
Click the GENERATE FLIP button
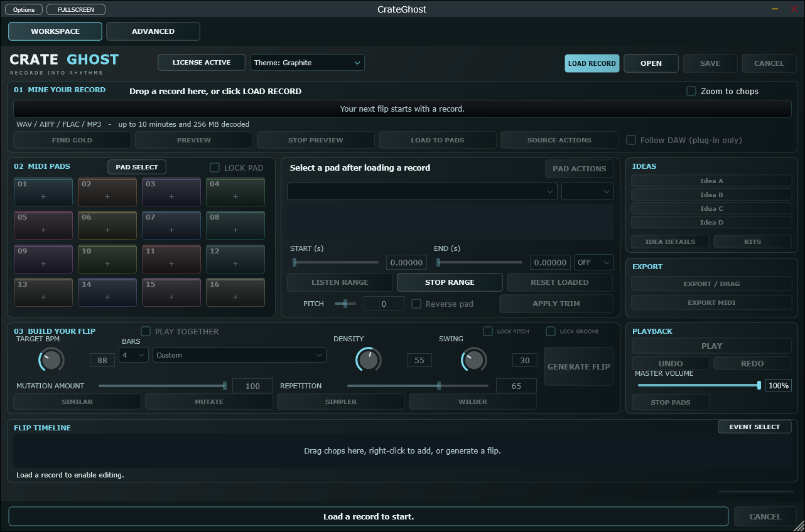(579, 366)
